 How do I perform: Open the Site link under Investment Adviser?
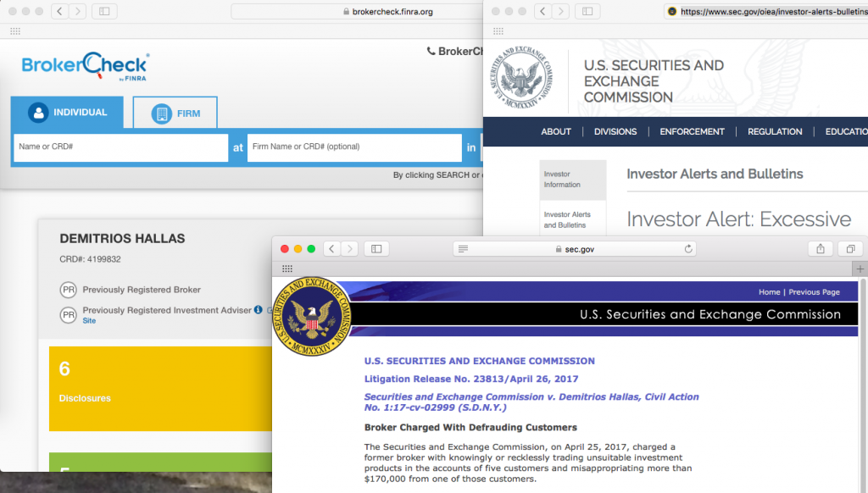click(x=89, y=321)
